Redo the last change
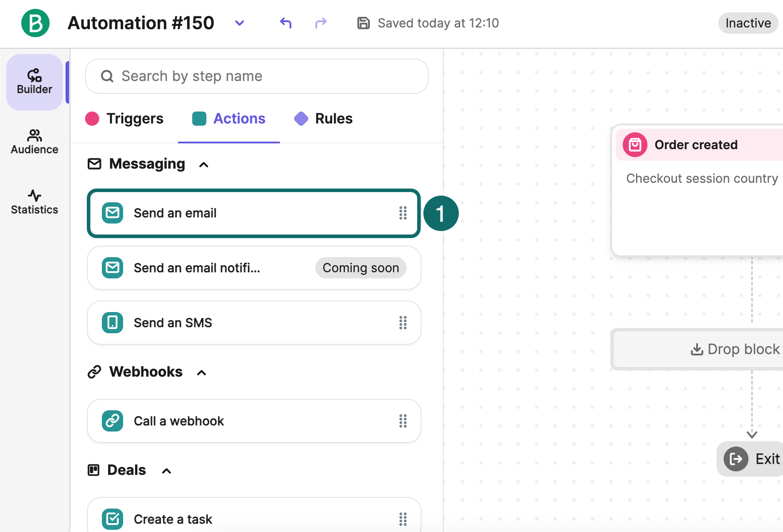783x532 pixels. click(321, 23)
